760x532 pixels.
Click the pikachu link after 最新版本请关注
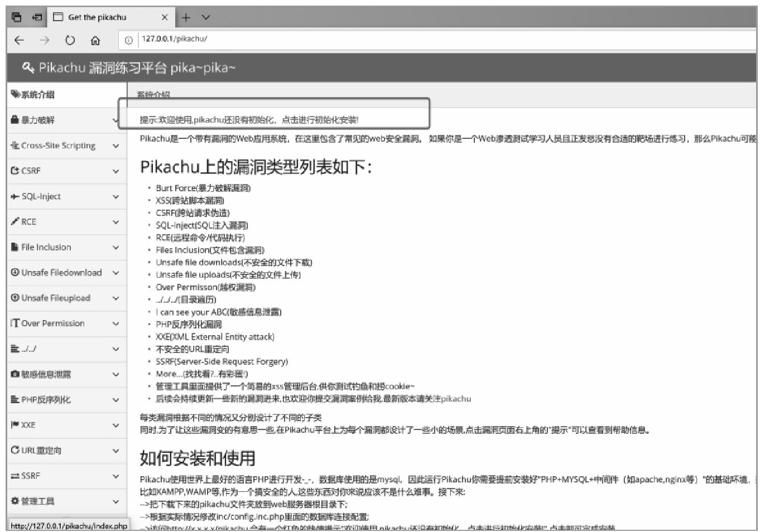456,399
